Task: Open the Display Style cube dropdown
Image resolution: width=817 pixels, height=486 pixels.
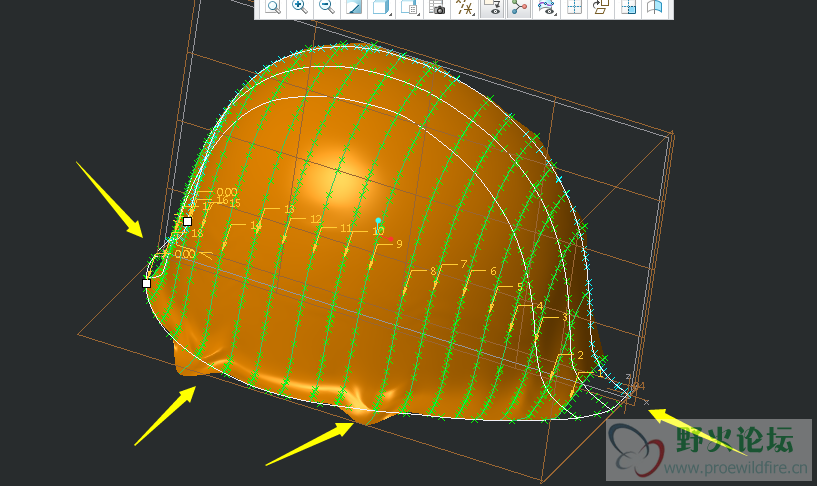Action: tap(381, 8)
